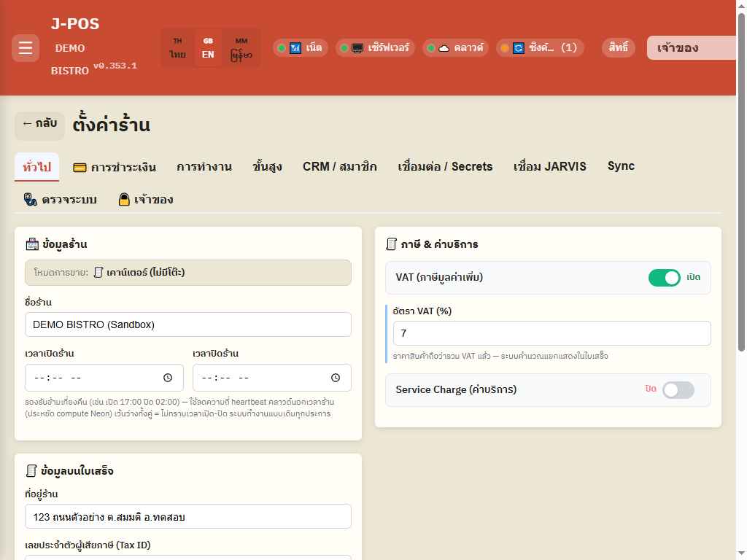Open the การชำระเงิน tab

pos(115,167)
